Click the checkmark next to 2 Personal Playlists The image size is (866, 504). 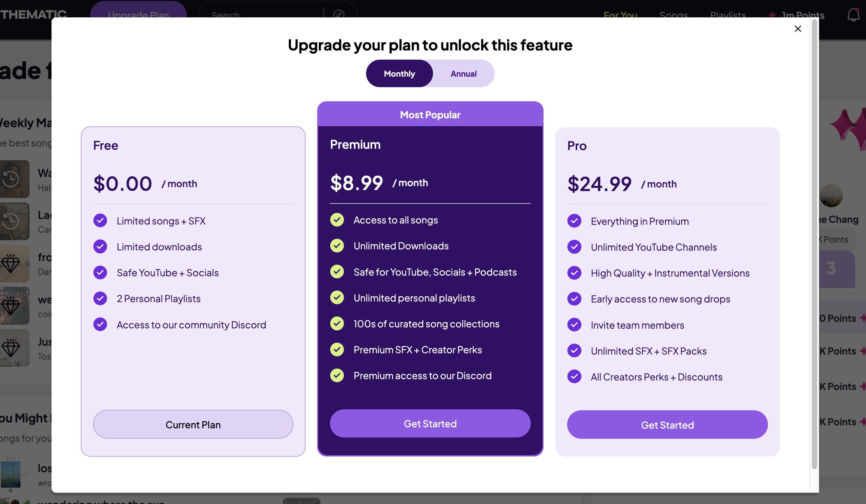[x=100, y=298]
